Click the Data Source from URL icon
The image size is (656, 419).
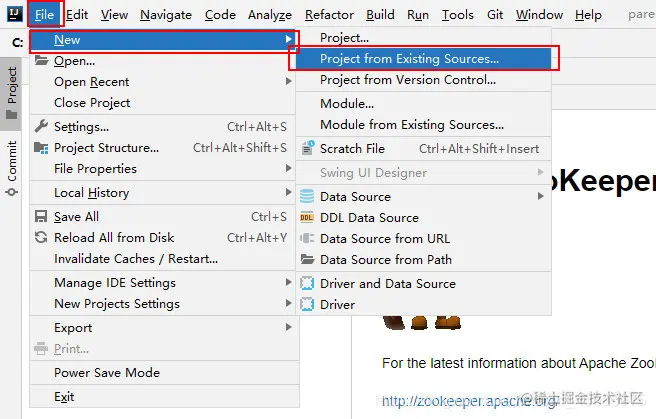tap(307, 238)
